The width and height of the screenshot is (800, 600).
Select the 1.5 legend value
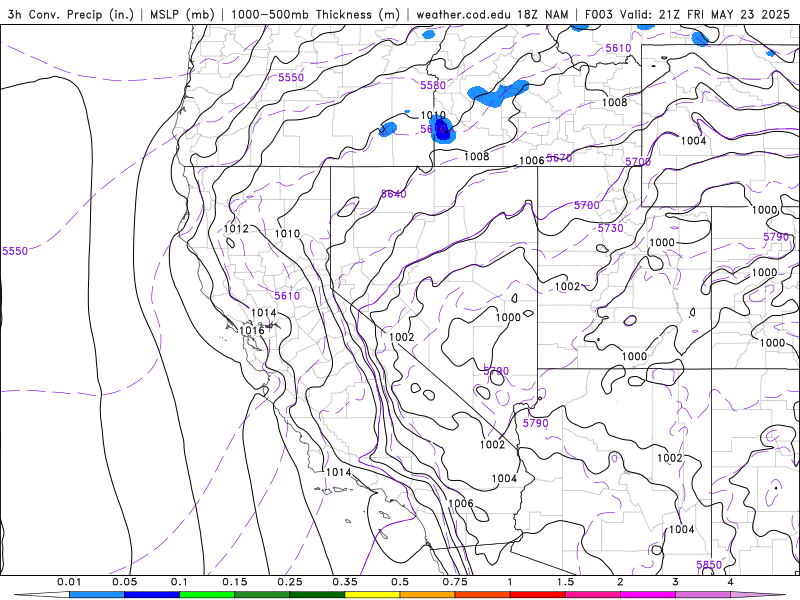pyautogui.click(x=565, y=582)
